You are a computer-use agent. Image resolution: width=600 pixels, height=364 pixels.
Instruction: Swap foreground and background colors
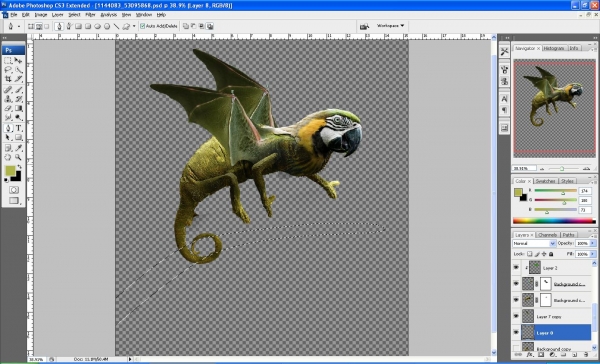20,167
